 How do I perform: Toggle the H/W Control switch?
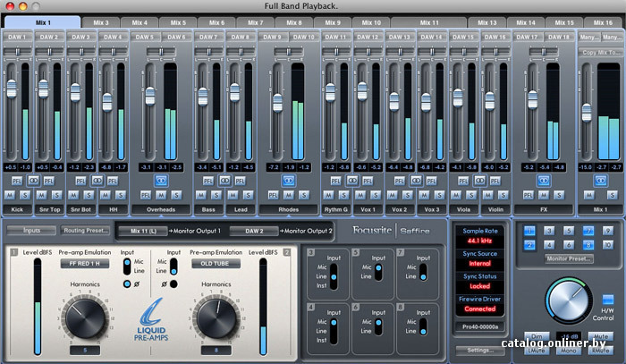[607, 300]
